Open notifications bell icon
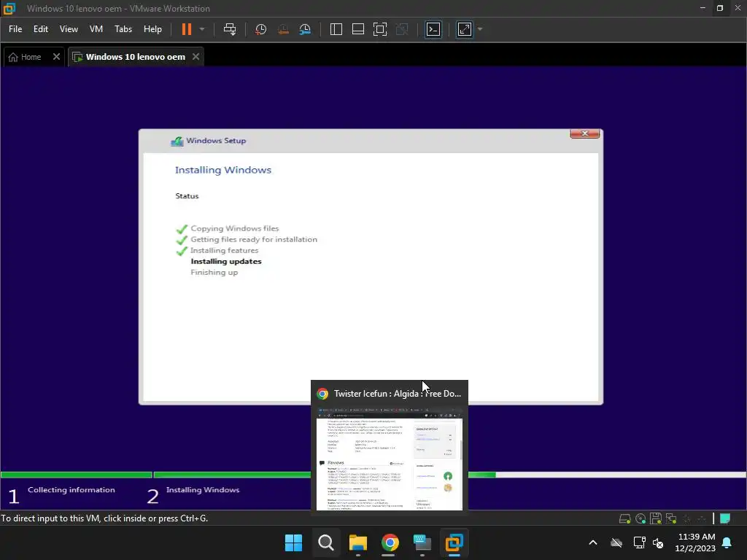This screenshot has width=747, height=560. tap(727, 542)
